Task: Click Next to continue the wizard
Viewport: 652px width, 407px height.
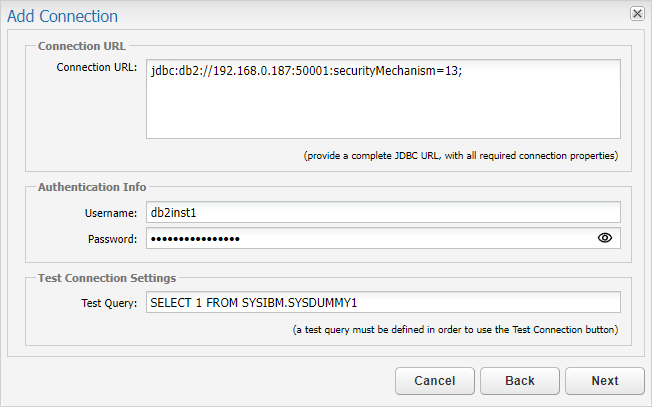Action: click(x=605, y=381)
